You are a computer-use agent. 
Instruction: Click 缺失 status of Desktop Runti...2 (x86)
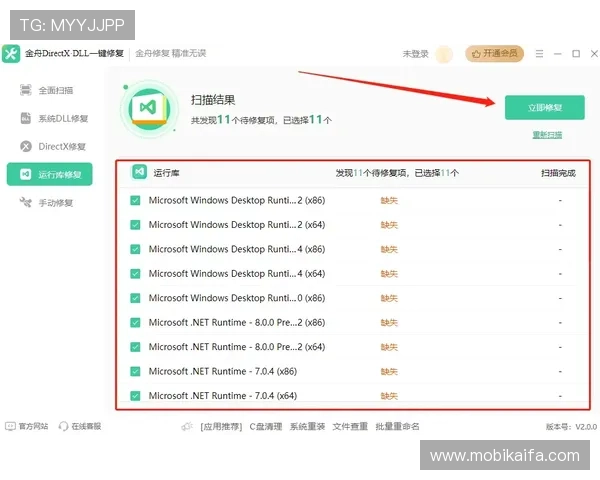click(x=389, y=200)
